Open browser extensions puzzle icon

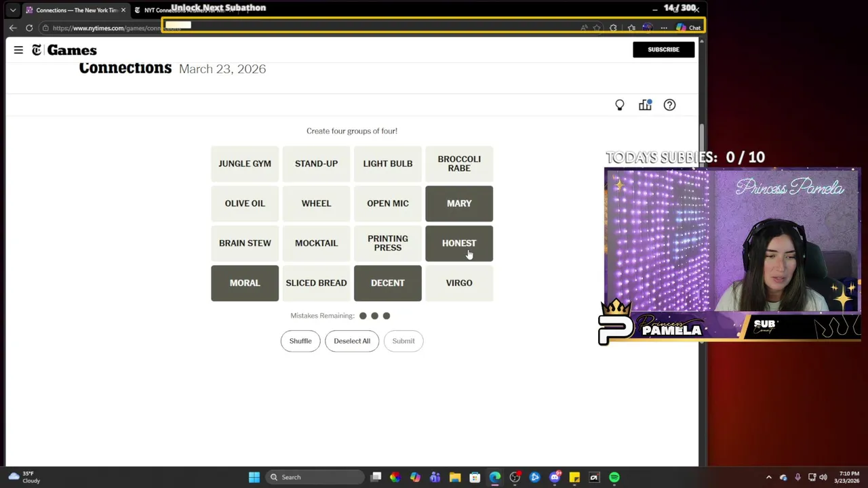click(x=613, y=28)
